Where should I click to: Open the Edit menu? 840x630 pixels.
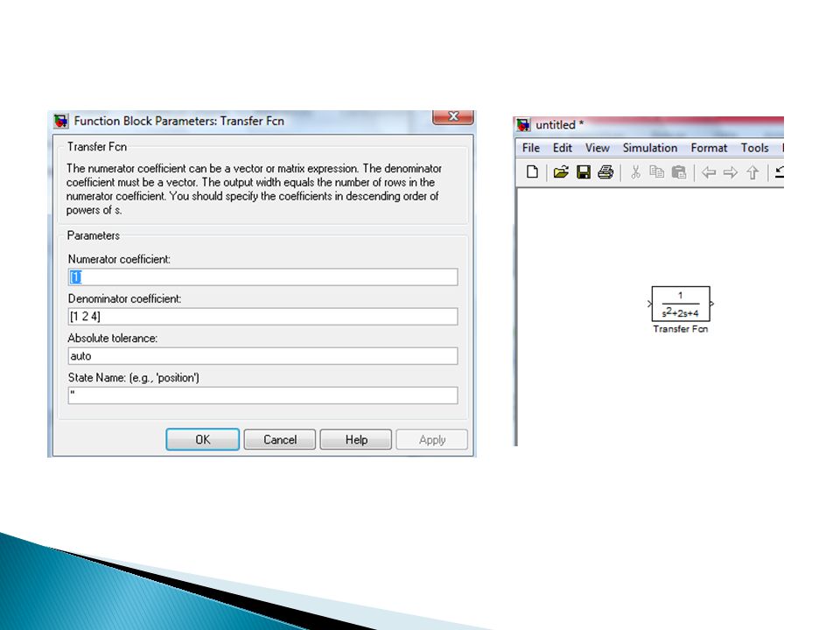[563, 148]
